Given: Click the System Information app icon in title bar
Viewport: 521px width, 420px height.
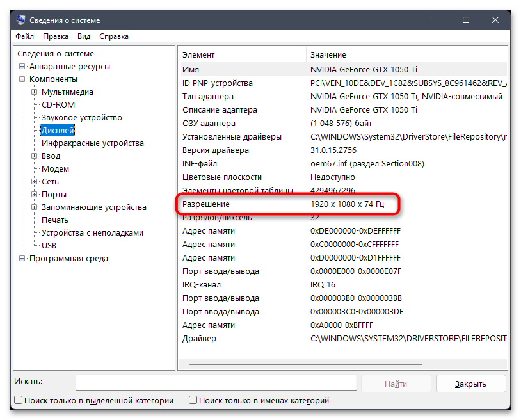Looking at the screenshot, I should pos(20,20).
